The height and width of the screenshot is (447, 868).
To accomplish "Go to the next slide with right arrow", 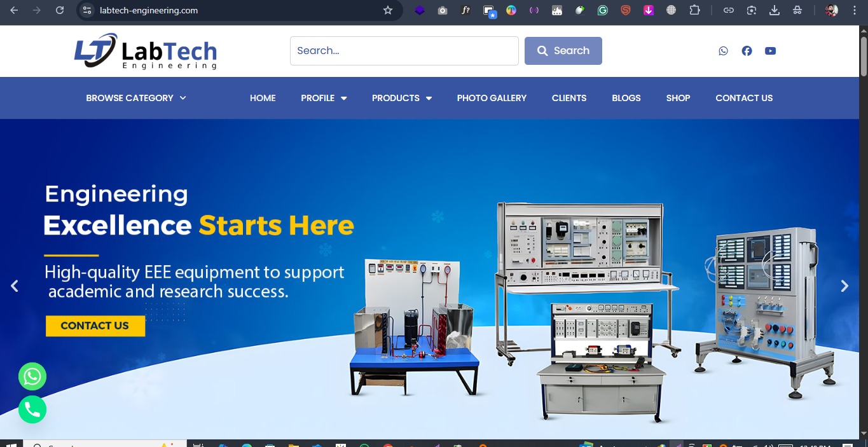I will point(844,286).
